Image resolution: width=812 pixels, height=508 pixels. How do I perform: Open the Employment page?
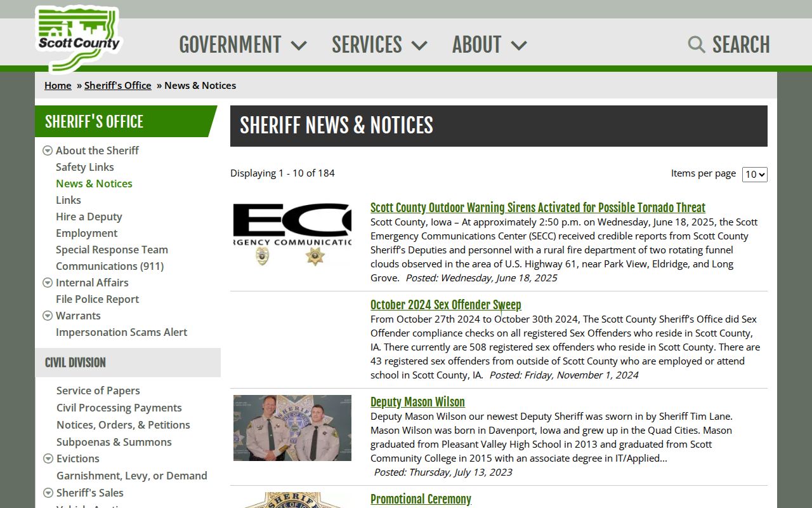click(x=86, y=233)
